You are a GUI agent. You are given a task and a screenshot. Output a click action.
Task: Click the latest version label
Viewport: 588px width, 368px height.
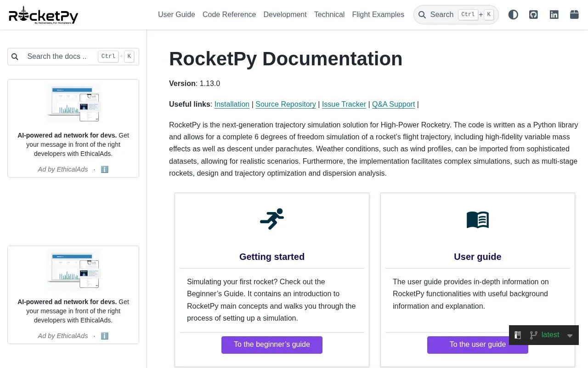550,335
